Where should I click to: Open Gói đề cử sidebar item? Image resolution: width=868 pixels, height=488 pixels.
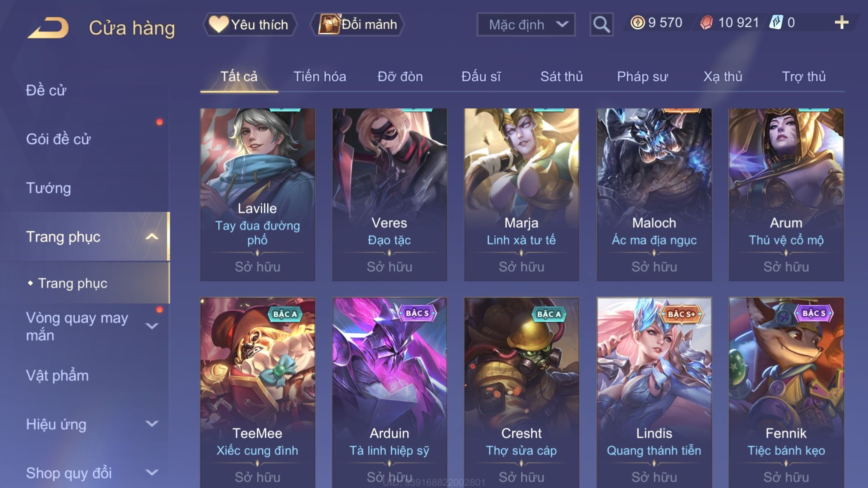(x=58, y=139)
